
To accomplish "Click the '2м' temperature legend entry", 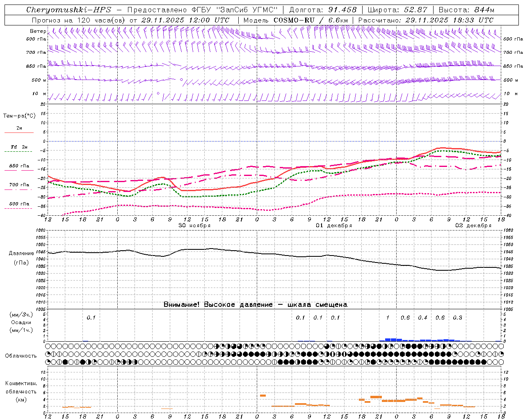I will click(19, 128).
